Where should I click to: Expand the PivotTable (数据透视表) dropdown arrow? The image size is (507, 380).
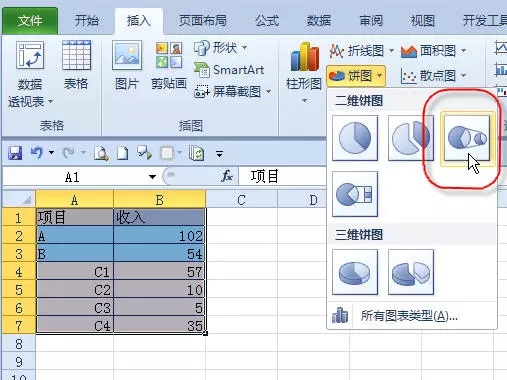pos(51,101)
